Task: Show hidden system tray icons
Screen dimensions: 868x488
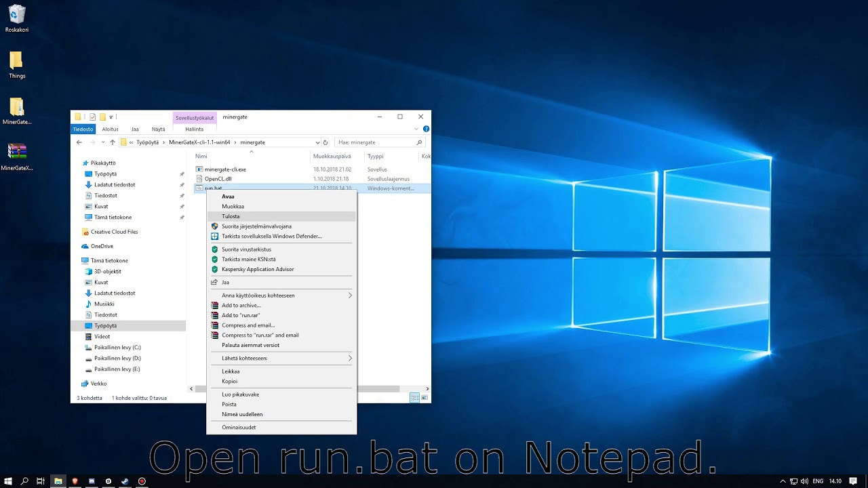Action: (x=783, y=481)
